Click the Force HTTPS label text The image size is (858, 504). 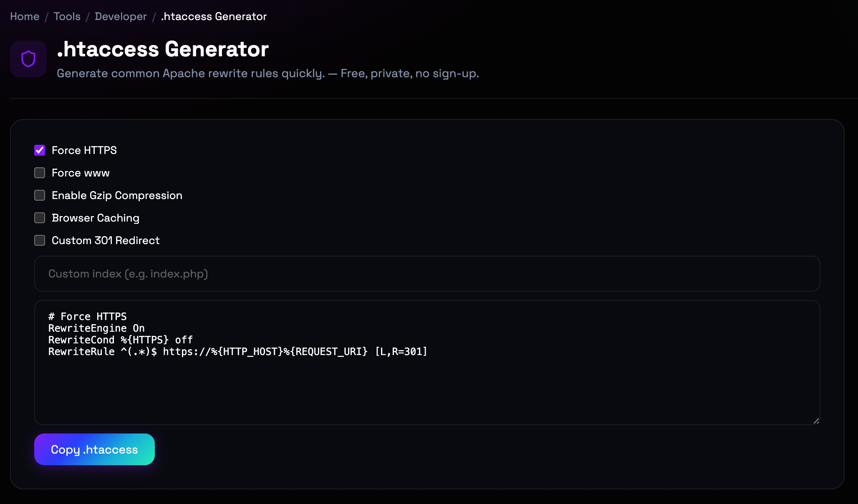click(x=84, y=150)
